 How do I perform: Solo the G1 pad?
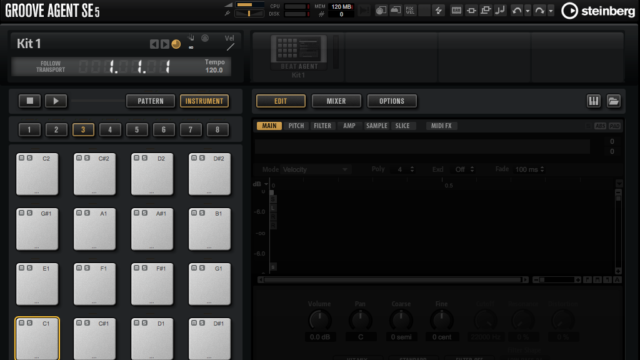[202, 268]
